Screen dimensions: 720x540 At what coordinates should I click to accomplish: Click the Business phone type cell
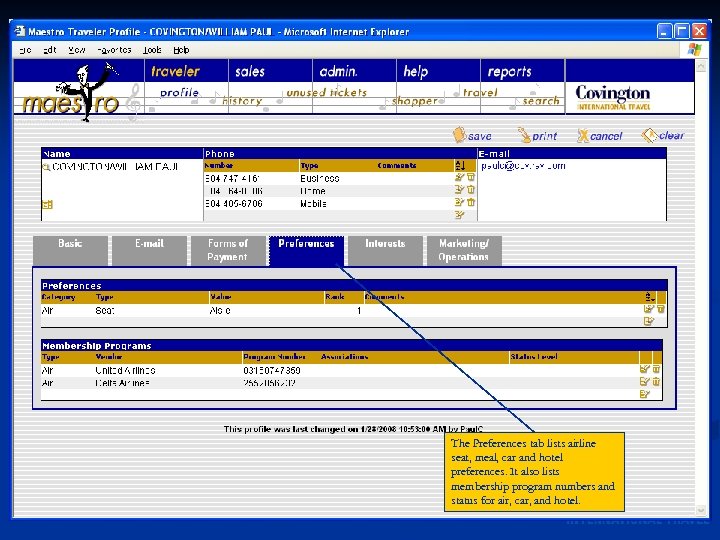pyautogui.click(x=320, y=178)
